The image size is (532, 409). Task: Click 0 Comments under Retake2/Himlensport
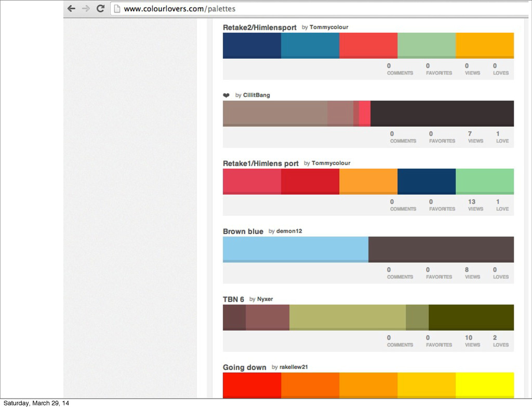pos(400,69)
